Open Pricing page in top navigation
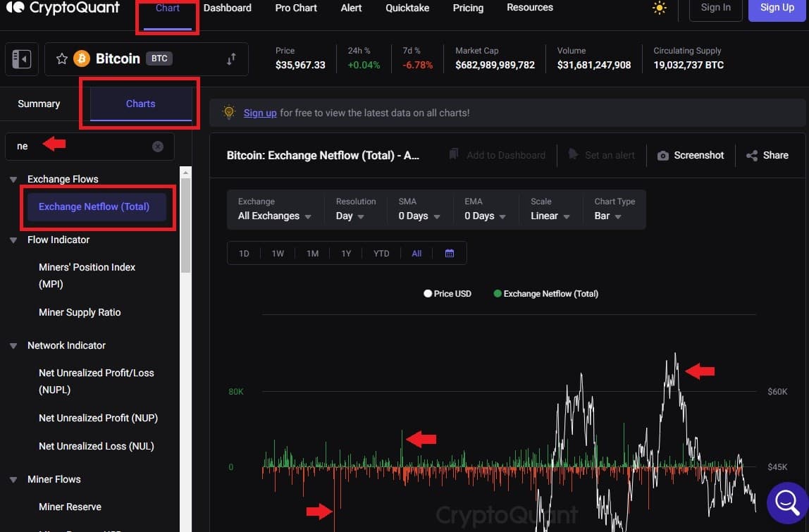The height and width of the screenshot is (532, 809). pos(468,8)
